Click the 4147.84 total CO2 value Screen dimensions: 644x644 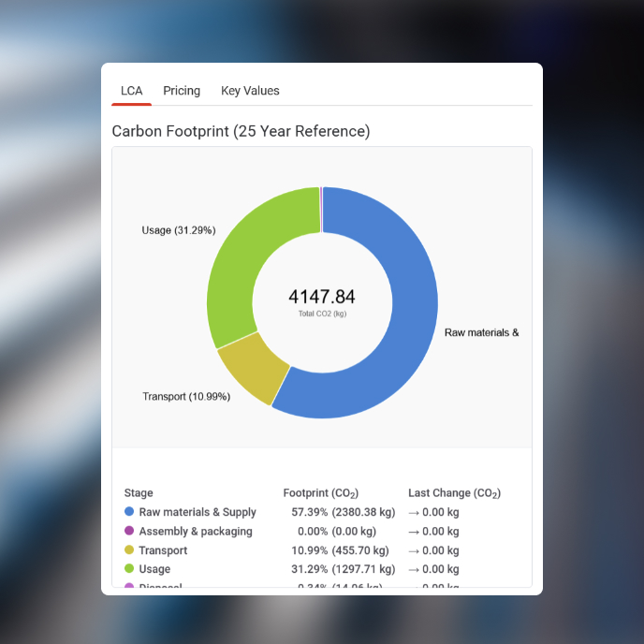(x=322, y=297)
